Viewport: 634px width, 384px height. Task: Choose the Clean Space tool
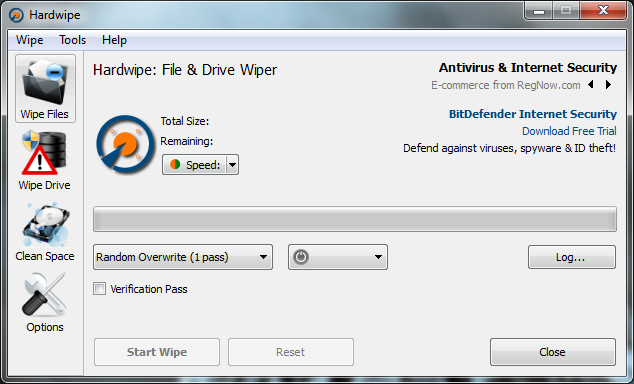[x=45, y=232]
